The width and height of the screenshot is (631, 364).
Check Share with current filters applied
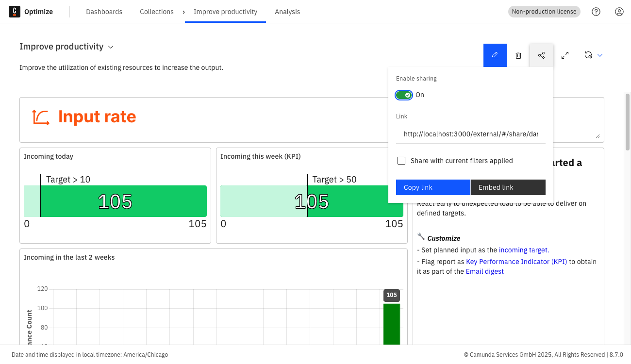tap(401, 161)
